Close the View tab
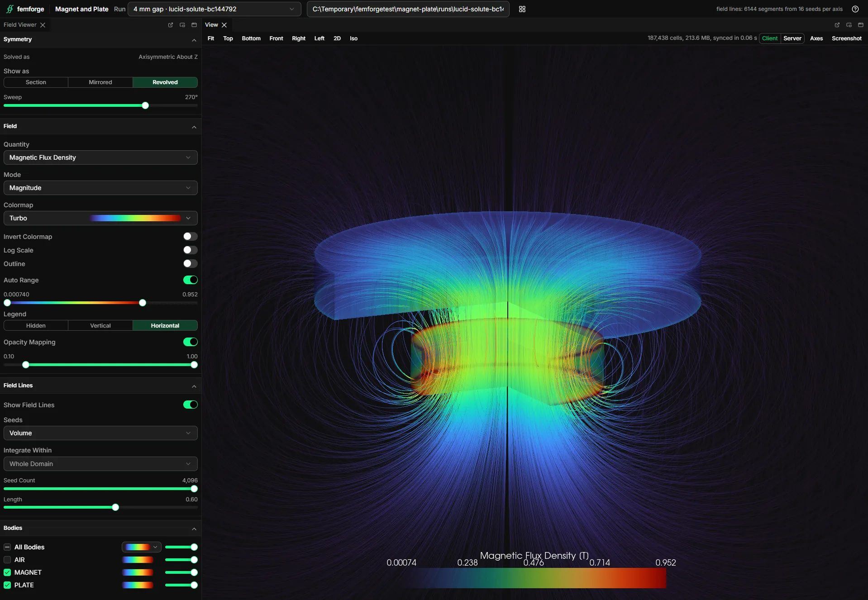 click(224, 25)
